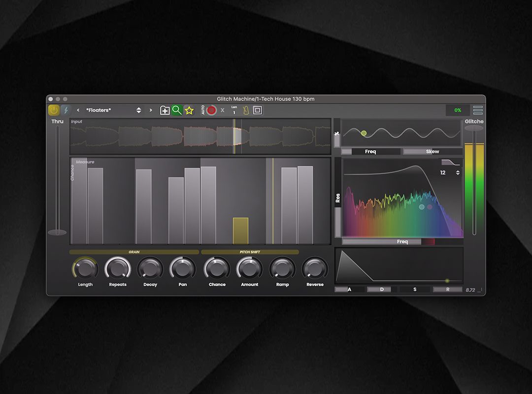This screenshot has width=532, height=394.
Task: Open the hamburger menu icon
Action: 478,110
